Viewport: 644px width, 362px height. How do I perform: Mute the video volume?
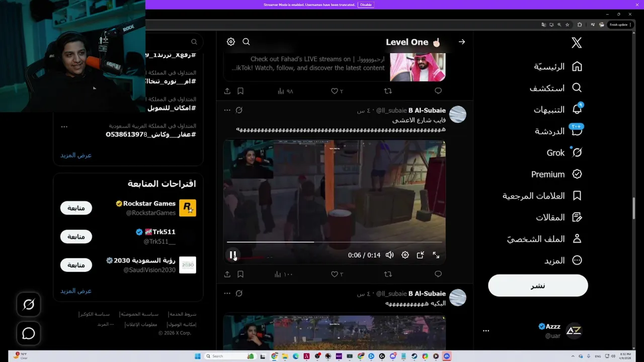pyautogui.click(x=389, y=255)
